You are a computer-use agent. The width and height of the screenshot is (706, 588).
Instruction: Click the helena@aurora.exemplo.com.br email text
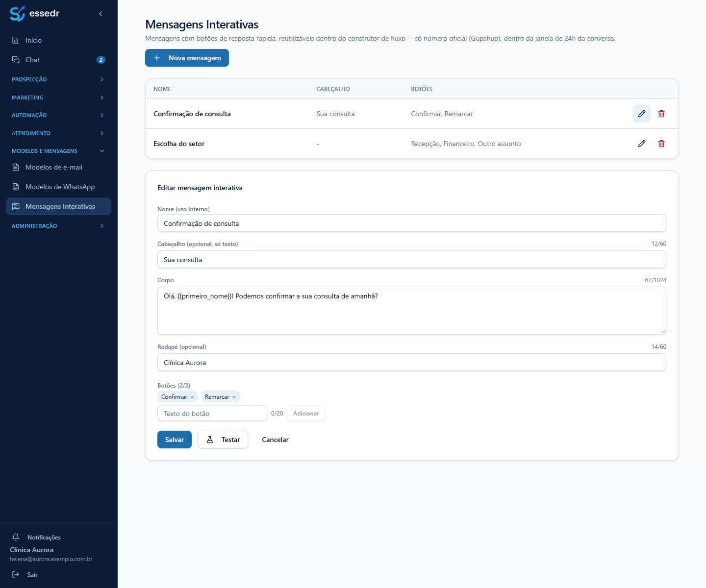tap(51, 559)
